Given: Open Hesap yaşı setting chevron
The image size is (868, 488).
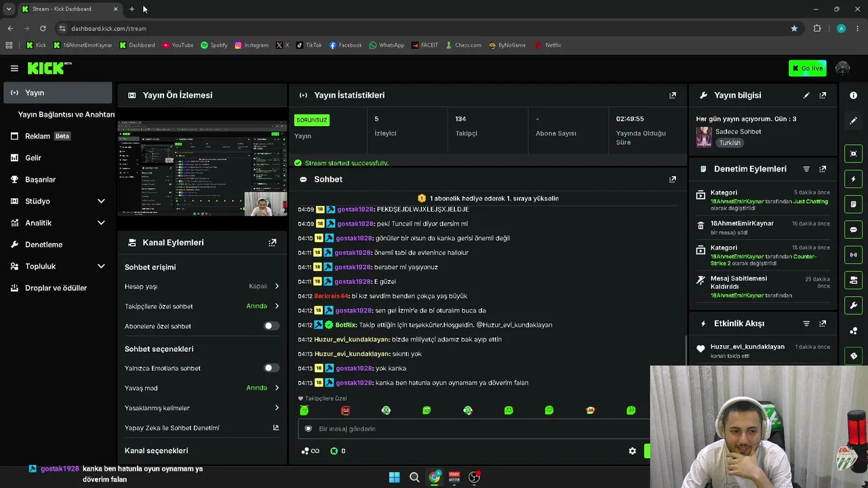Looking at the screenshot, I should pos(277,286).
